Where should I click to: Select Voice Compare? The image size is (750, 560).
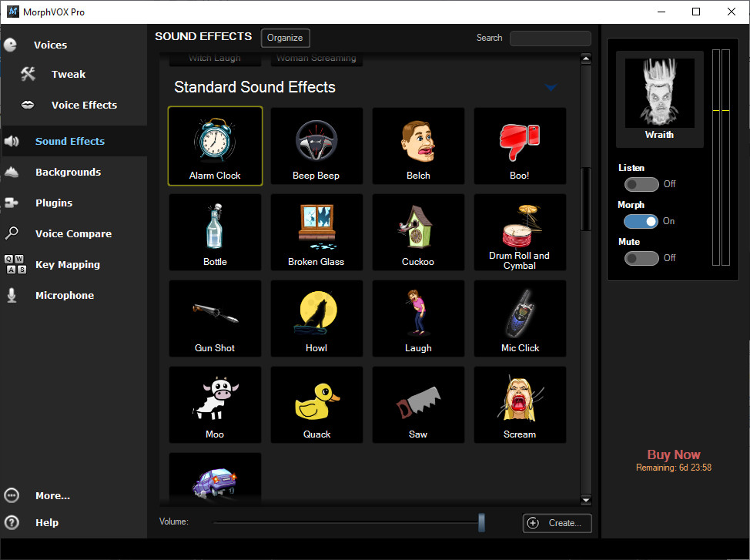(75, 233)
